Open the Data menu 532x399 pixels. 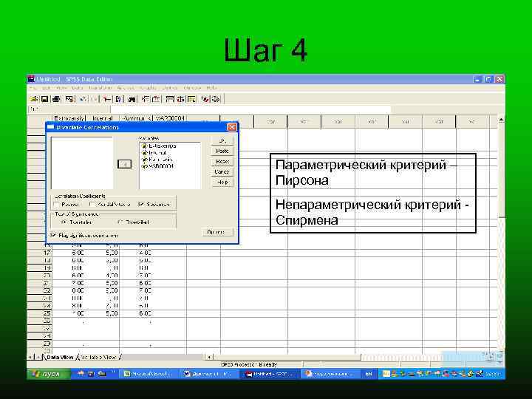78,88
